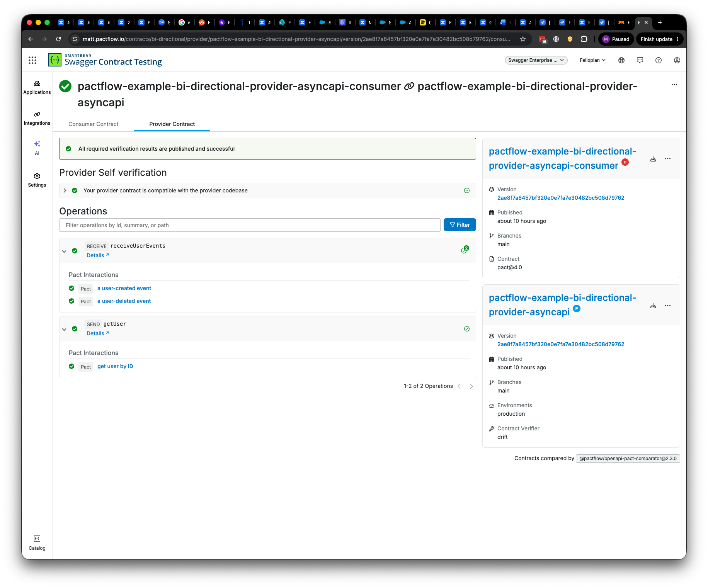Collapse the getUser operation
This screenshot has height=588, width=708.
click(64, 329)
